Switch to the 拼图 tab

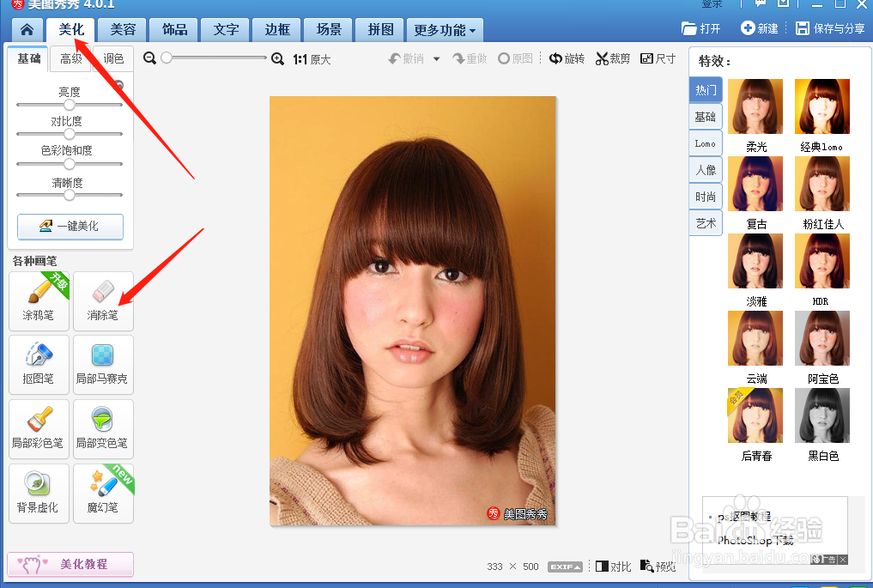380,29
